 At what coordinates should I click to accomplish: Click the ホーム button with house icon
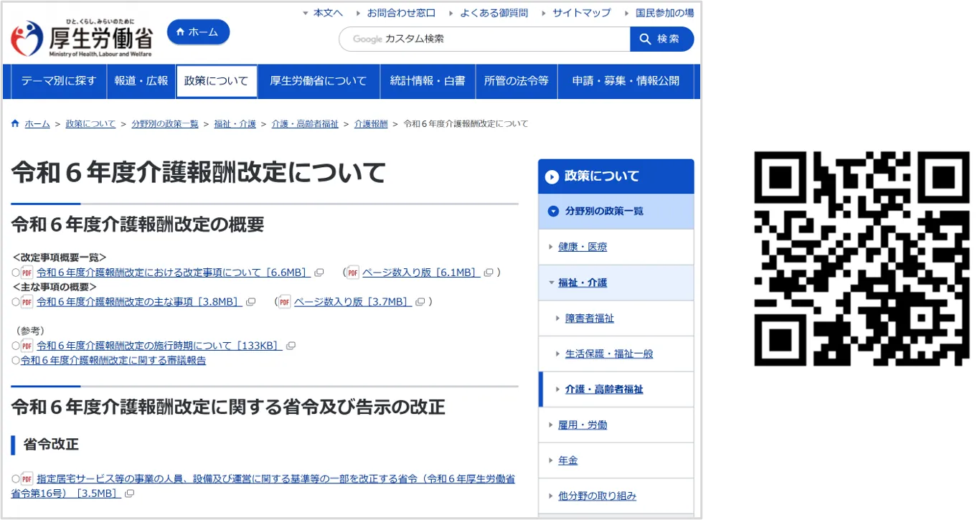[x=199, y=32]
